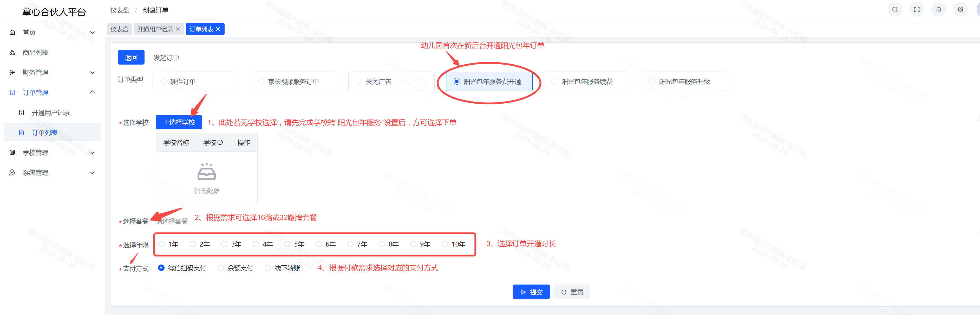The height and width of the screenshot is (315, 980).
Task: Toggle fullscreen mode icon
Action: tap(917, 10)
